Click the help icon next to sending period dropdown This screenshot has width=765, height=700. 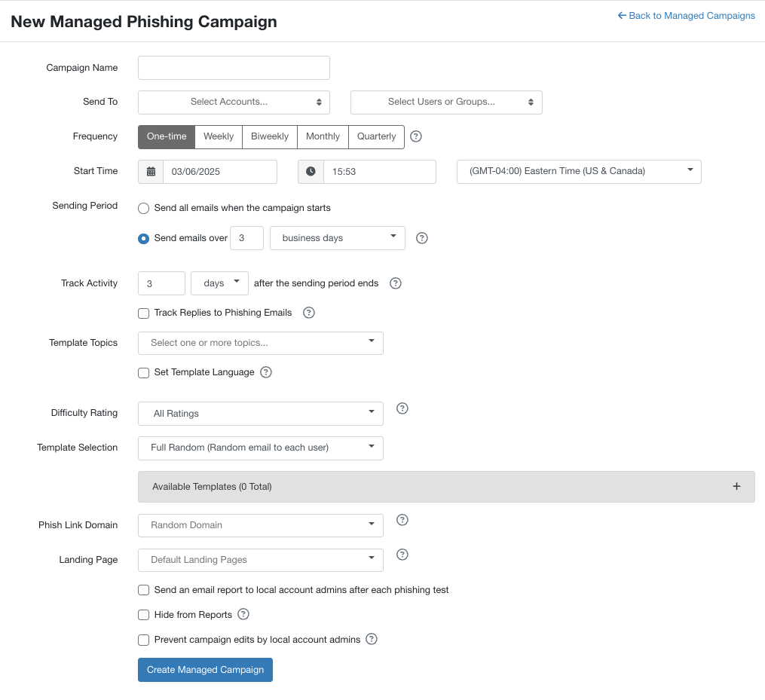tap(421, 237)
